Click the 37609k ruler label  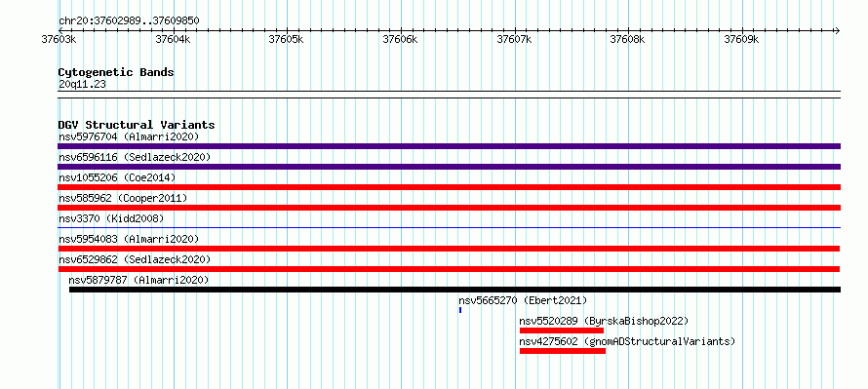click(x=742, y=39)
